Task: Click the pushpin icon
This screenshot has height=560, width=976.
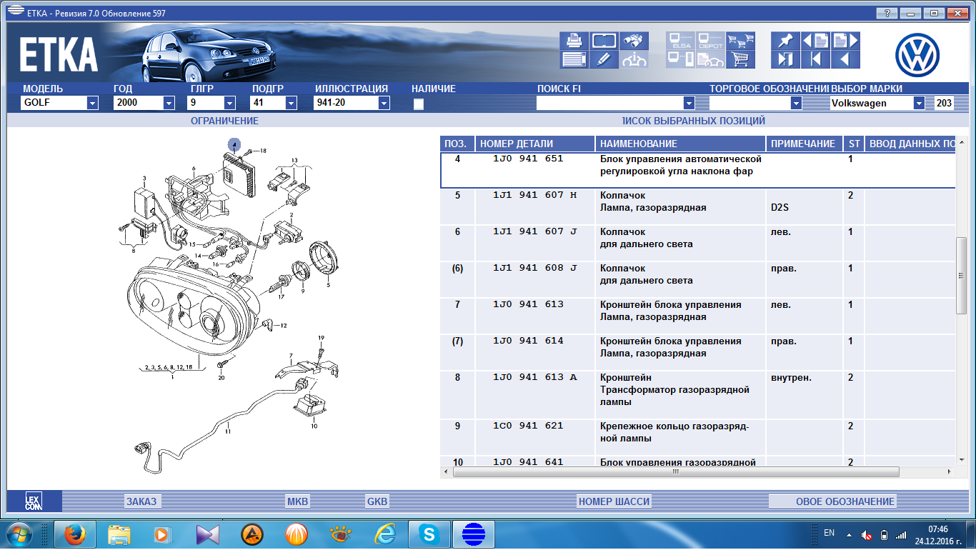Action: [786, 41]
